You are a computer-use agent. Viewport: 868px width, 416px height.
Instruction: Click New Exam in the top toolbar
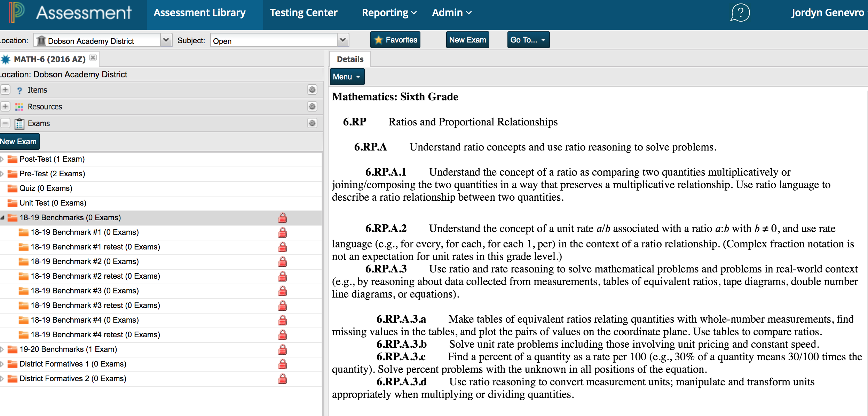(467, 40)
